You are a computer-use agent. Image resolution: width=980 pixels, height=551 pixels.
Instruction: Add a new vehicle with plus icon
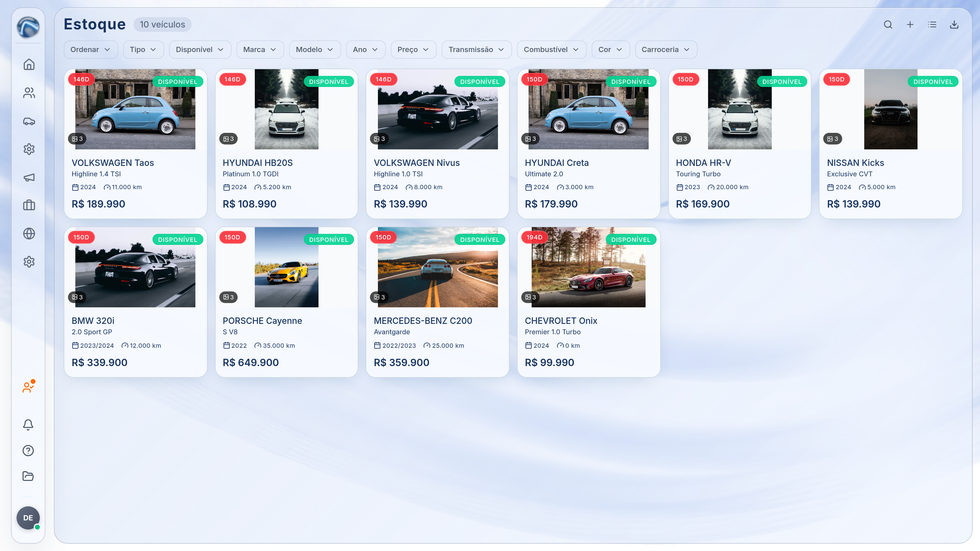pos(910,25)
